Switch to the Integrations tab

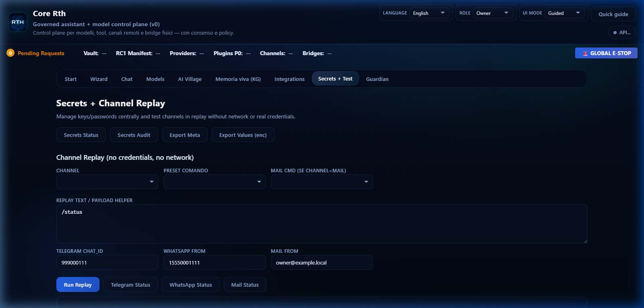(x=289, y=79)
